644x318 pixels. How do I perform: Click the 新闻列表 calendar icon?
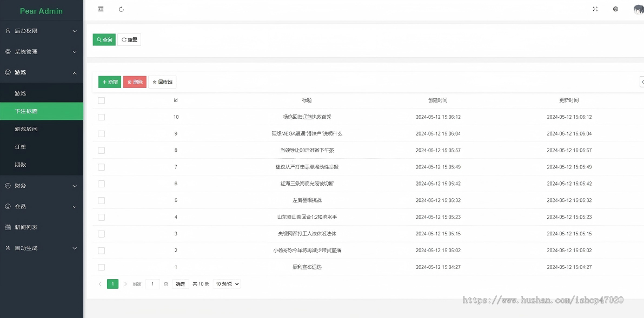click(x=8, y=227)
